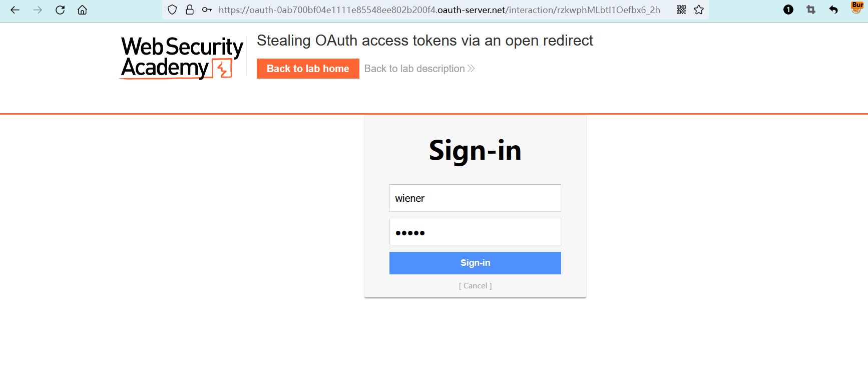Focus the oauth-server URL address bar

tap(439, 10)
